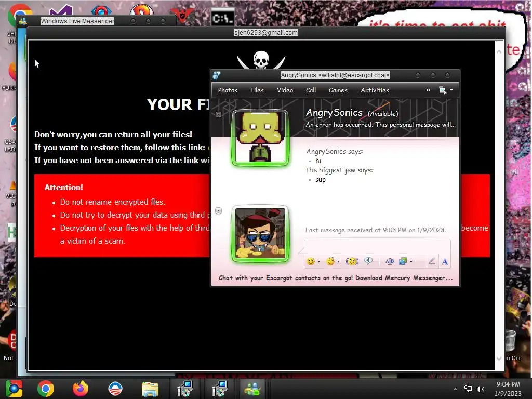
Task: Open Google Chrome from the taskbar
Action: [x=46, y=389]
